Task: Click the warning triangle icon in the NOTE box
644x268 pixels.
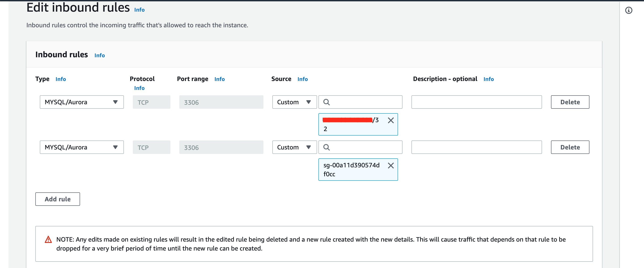Action: click(x=48, y=240)
